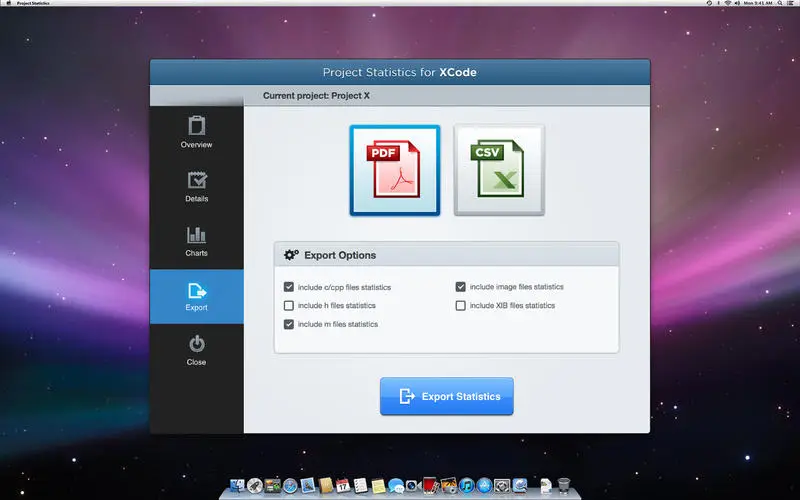
Task: Open the document stack in Dock
Action: coord(546,486)
